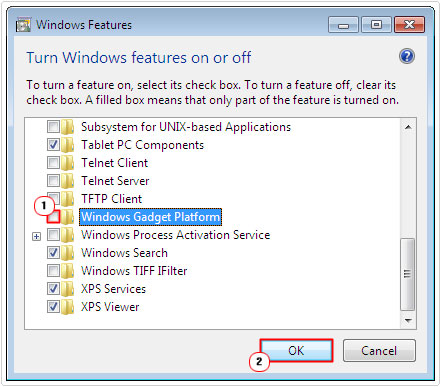Viewport: 441px width, 387px height.
Task: Toggle the Windows Gadget Platform checkbox
Action: 53,217
